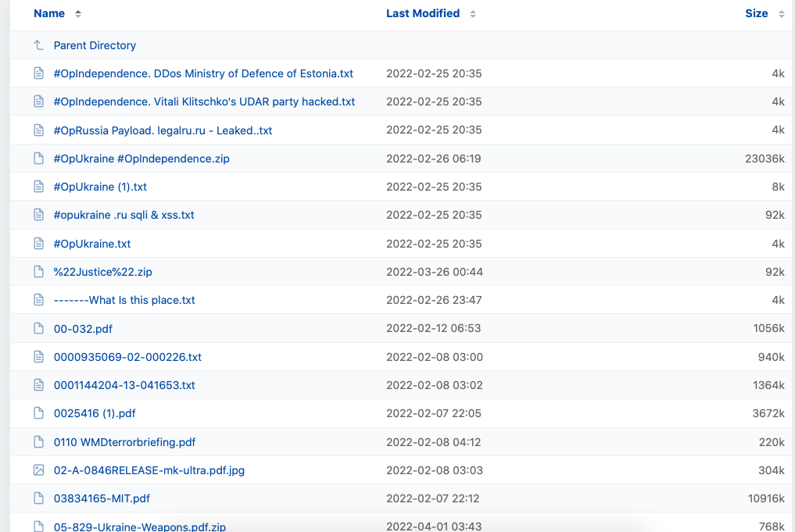Download 05-829-Ukraine-Weapons.pdf.zip
795x532 pixels.
tap(140, 527)
